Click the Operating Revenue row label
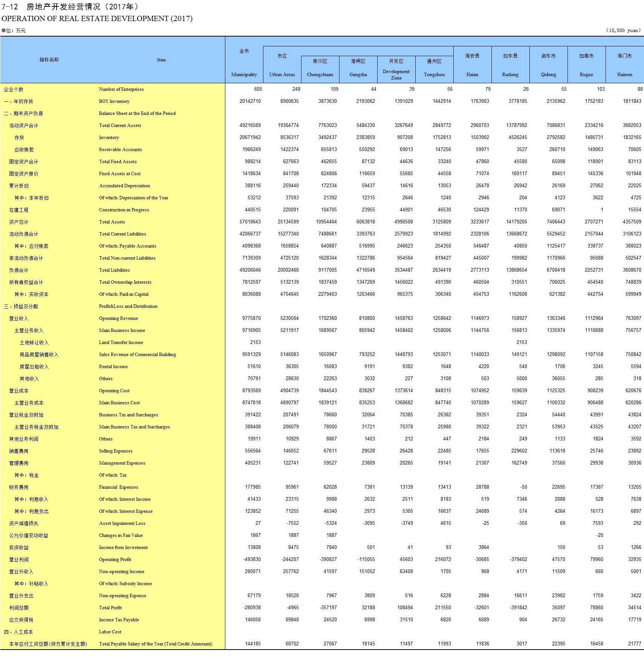 tap(118, 318)
